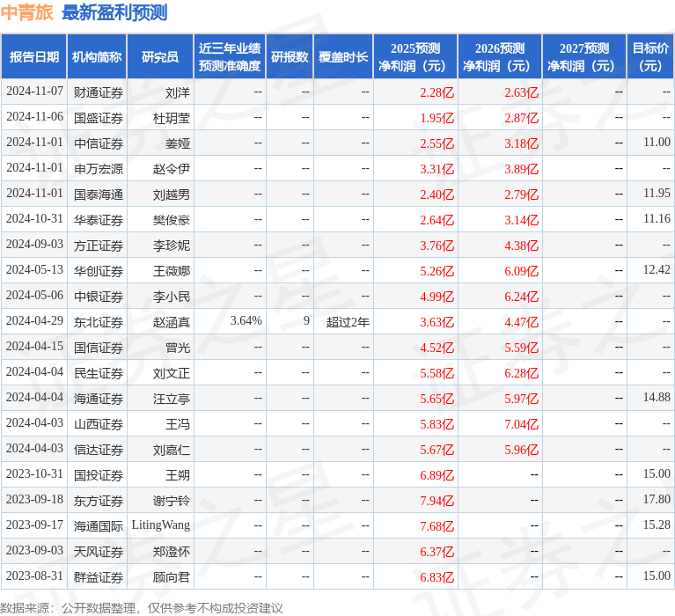Select date cell 2024-05-13

tap(34, 269)
